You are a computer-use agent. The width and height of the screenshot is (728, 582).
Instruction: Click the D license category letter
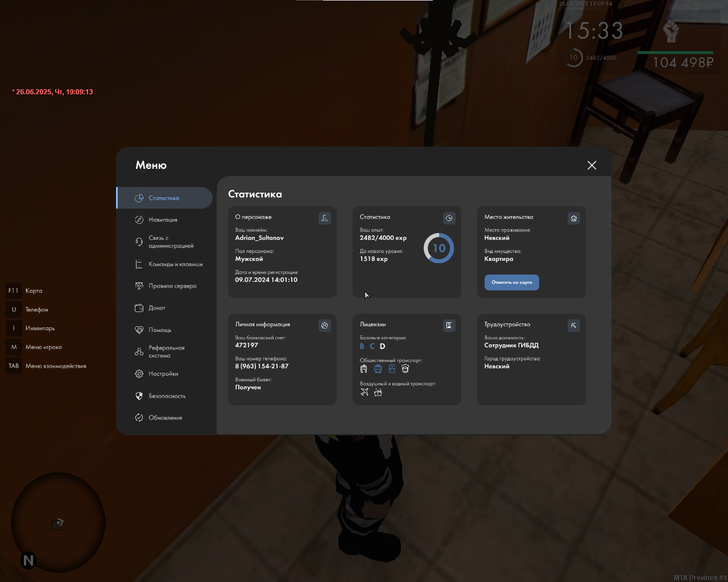click(x=383, y=346)
